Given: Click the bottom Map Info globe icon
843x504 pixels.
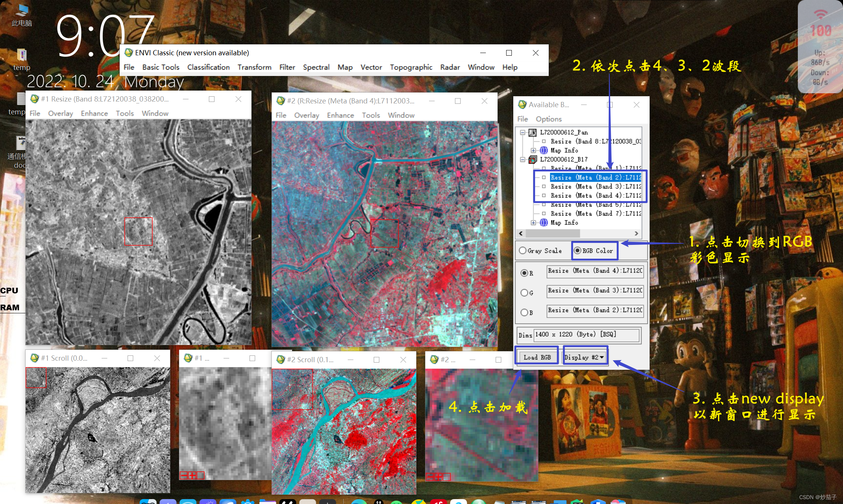Looking at the screenshot, I should (544, 223).
